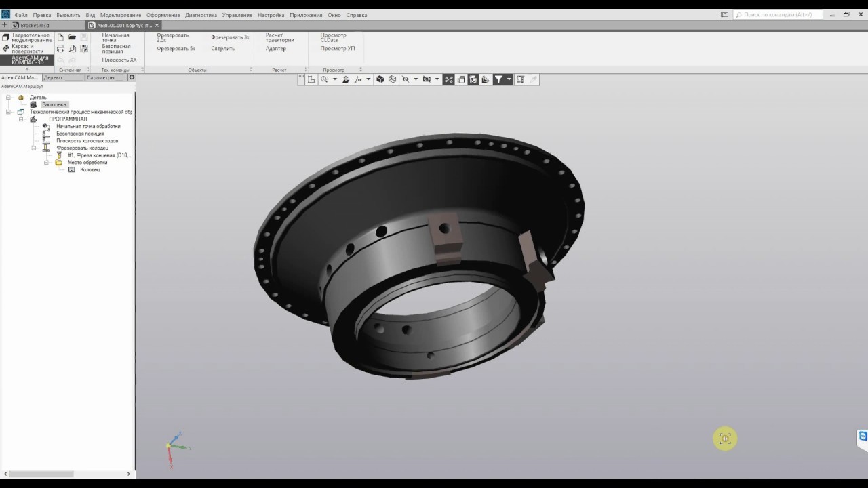This screenshot has height=488, width=868.
Task: Click the print icon in the system toolbar
Action: click(60, 49)
